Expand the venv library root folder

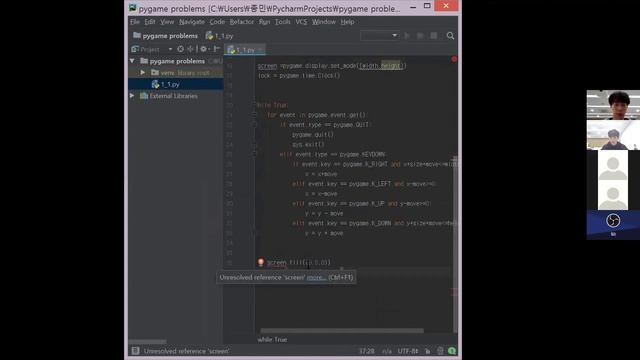click(142, 72)
